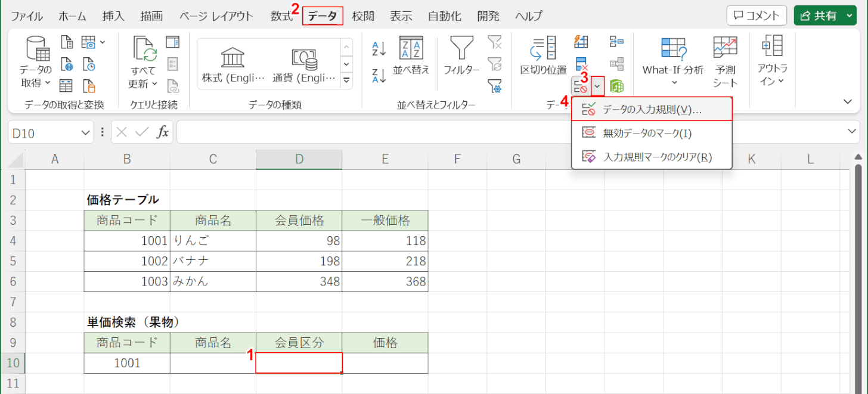The height and width of the screenshot is (394, 868).
Task: Switch to the 数式 ribbon tab
Action: 281,16
